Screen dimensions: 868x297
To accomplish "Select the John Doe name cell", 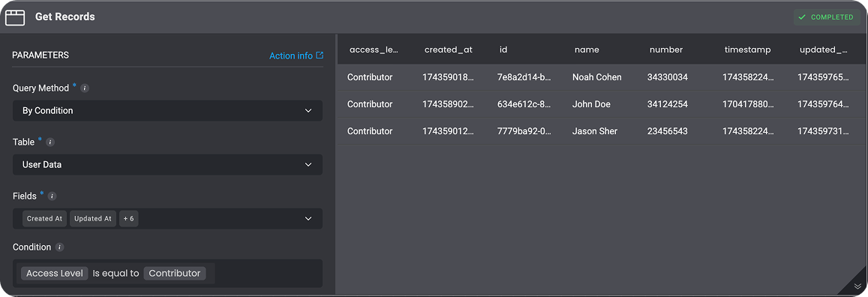I will [x=590, y=104].
